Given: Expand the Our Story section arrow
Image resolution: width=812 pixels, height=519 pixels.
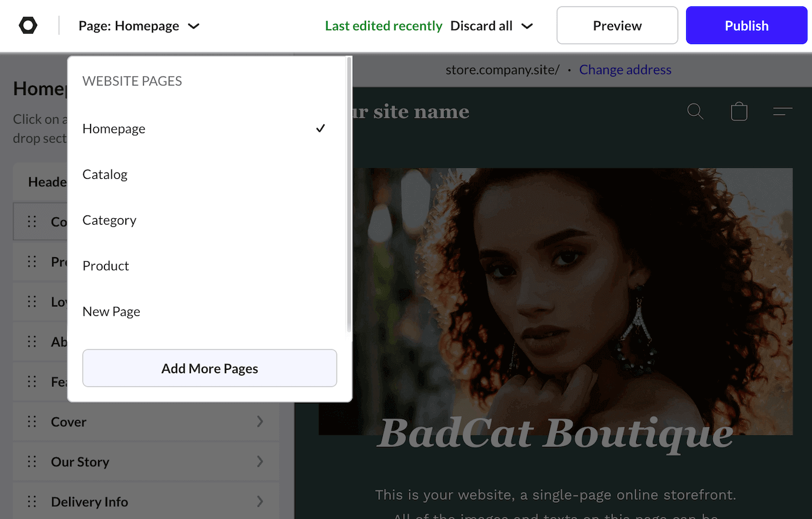Looking at the screenshot, I should click(x=260, y=462).
